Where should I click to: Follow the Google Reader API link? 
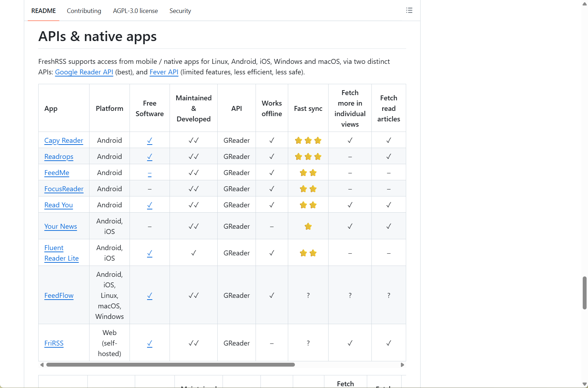point(84,72)
